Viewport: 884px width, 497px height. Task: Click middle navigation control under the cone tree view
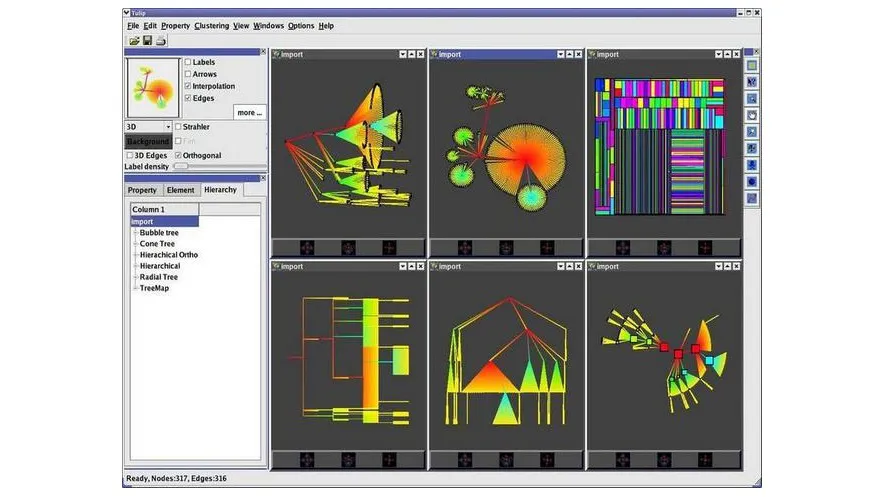pos(348,247)
